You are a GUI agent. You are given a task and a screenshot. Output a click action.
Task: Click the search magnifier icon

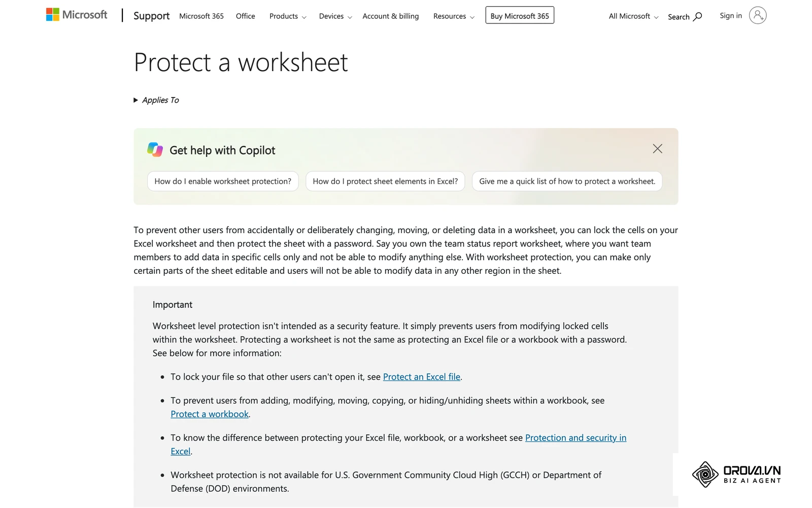(698, 16)
